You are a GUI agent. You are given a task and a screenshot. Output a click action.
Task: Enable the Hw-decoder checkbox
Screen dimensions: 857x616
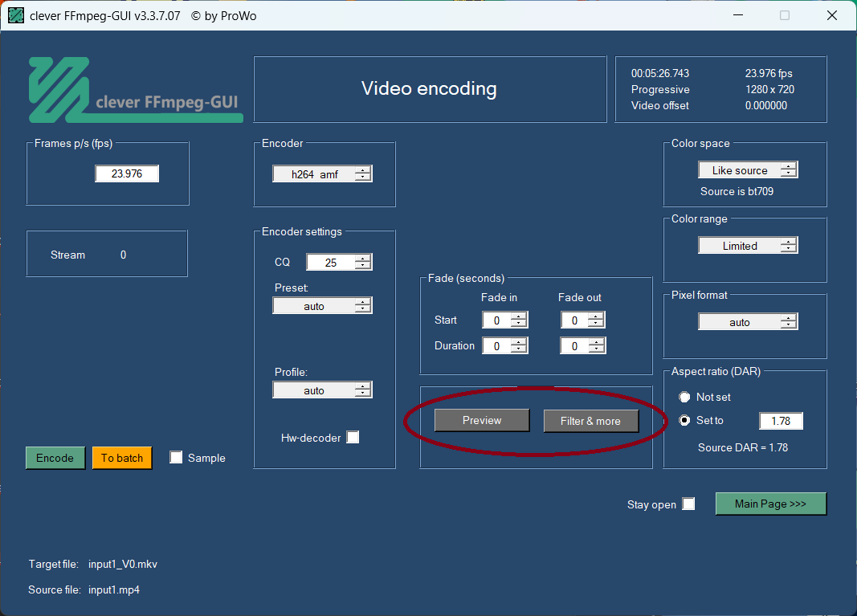(x=353, y=437)
